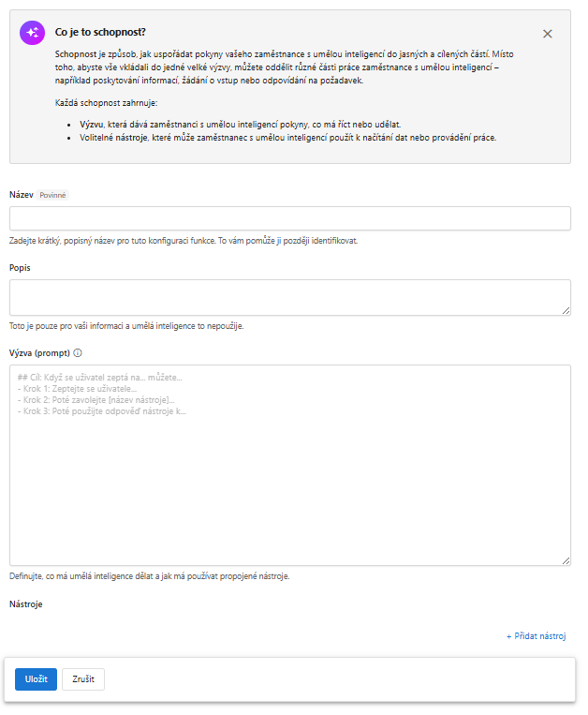The height and width of the screenshot is (715, 588).
Task: Click the "Povinné" required badge
Action: coord(53,195)
